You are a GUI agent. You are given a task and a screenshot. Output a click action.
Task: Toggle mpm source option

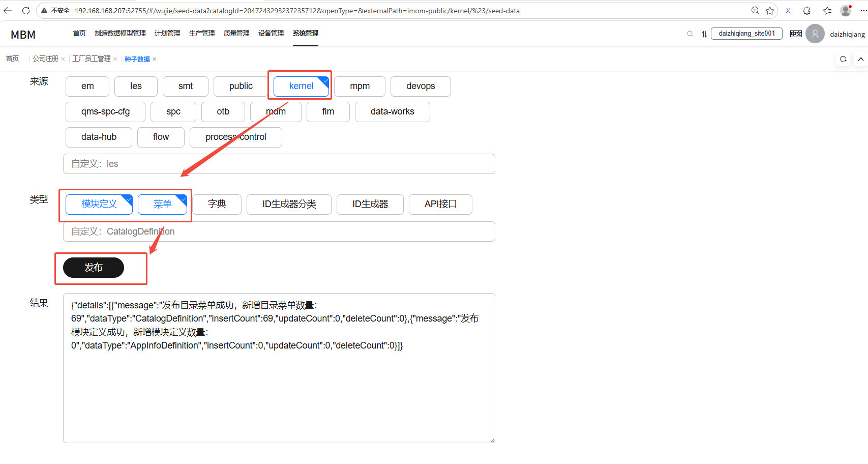coord(360,86)
